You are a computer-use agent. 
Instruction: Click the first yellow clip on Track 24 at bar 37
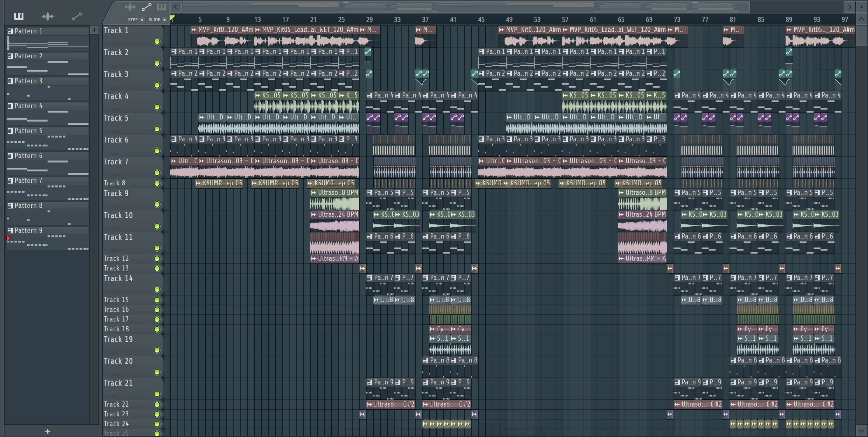[425, 424]
